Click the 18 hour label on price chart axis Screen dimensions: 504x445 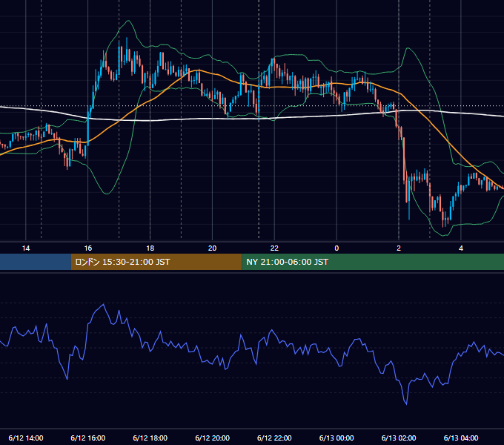[x=150, y=248]
